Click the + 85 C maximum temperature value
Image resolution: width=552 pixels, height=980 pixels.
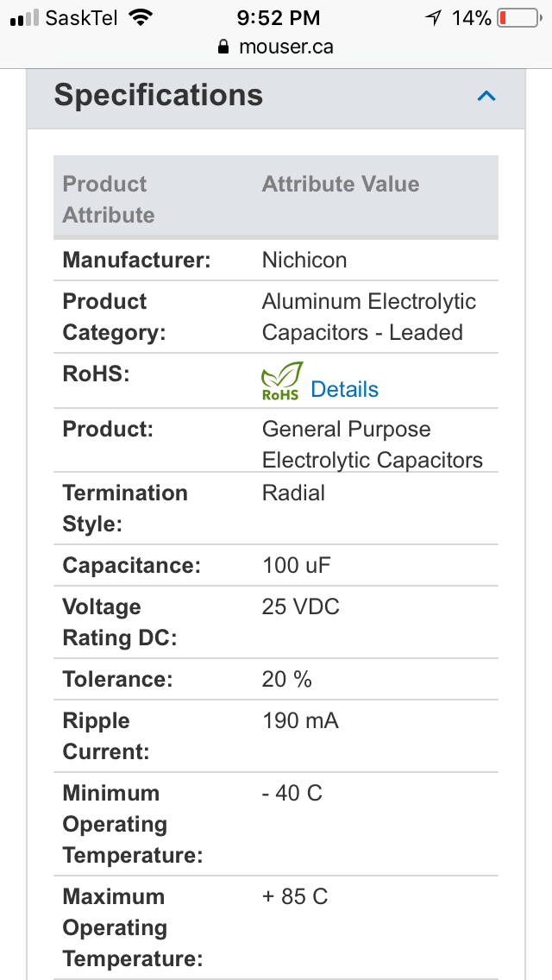(295, 896)
